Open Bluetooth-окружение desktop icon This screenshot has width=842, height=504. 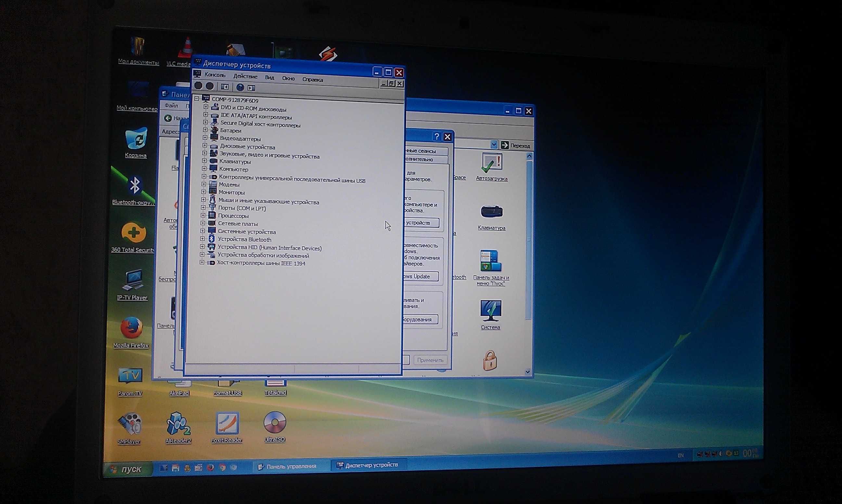click(x=134, y=190)
